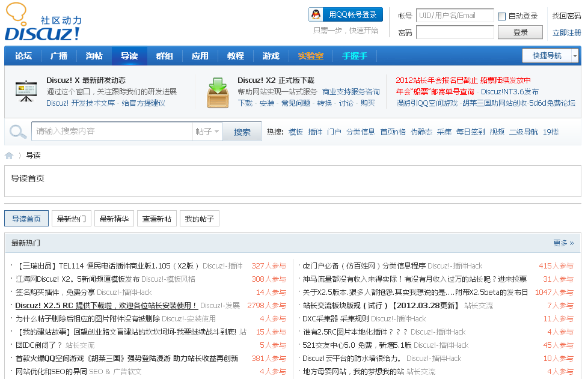The height and width of the screenshot is (379, 588).
Task: Open the 手握手 navigation tab
Action: 354,56
